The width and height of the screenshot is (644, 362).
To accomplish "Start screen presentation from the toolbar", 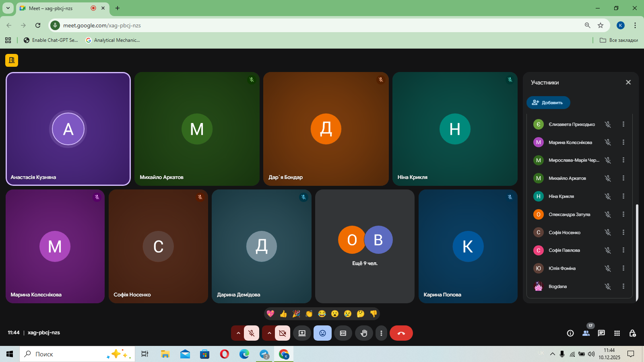I will tap(302, 333).
